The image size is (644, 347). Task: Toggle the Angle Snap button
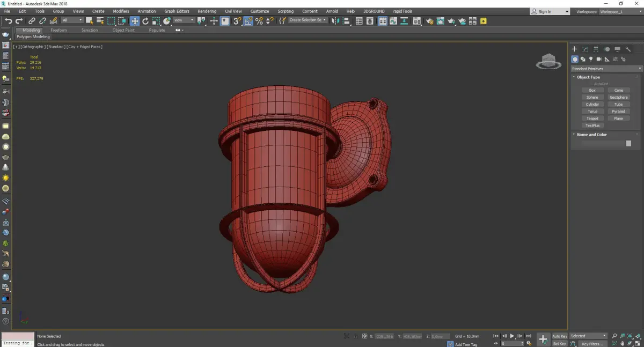(248, 21)
